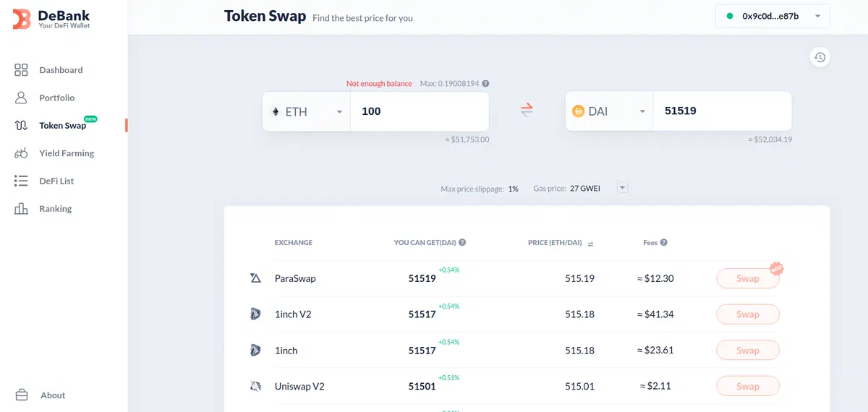Screen dimensions: 868x412
Task: Open the Portfolio sidebar item
Action: [56, 98]
